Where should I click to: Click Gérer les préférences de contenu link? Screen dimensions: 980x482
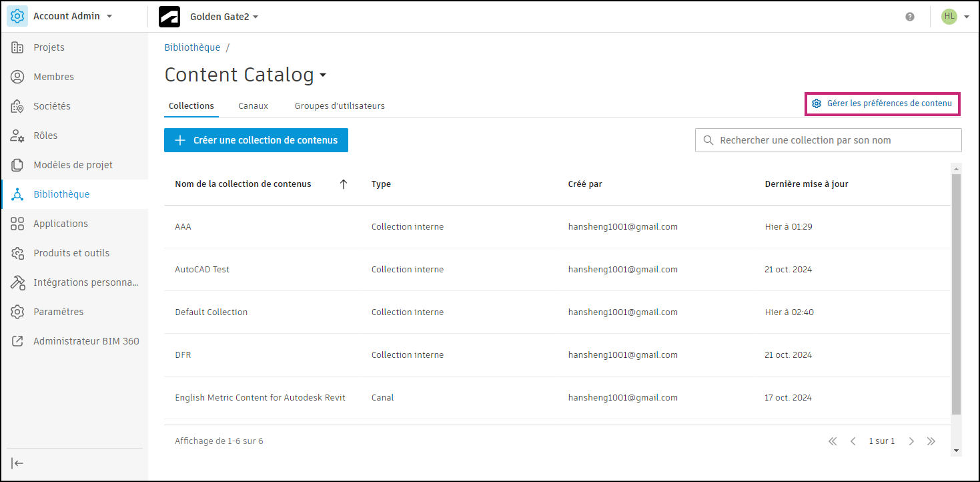point(882,103)
